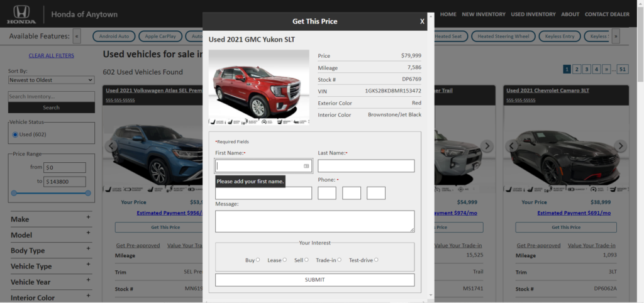The width and height of the screenshot is (644, 303).
Task: Select Lease interest option
Action: tap(285, 260)
